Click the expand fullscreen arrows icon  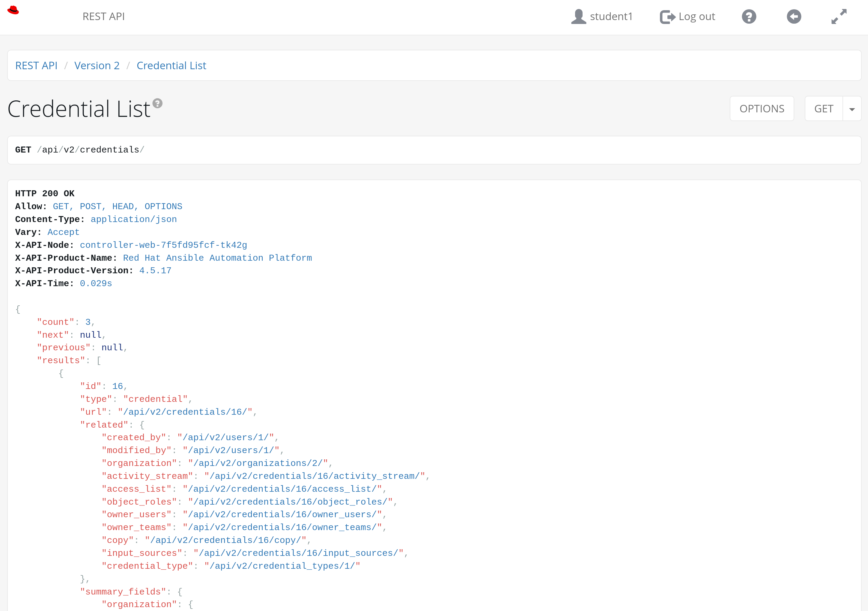click(x=839, y=16)
